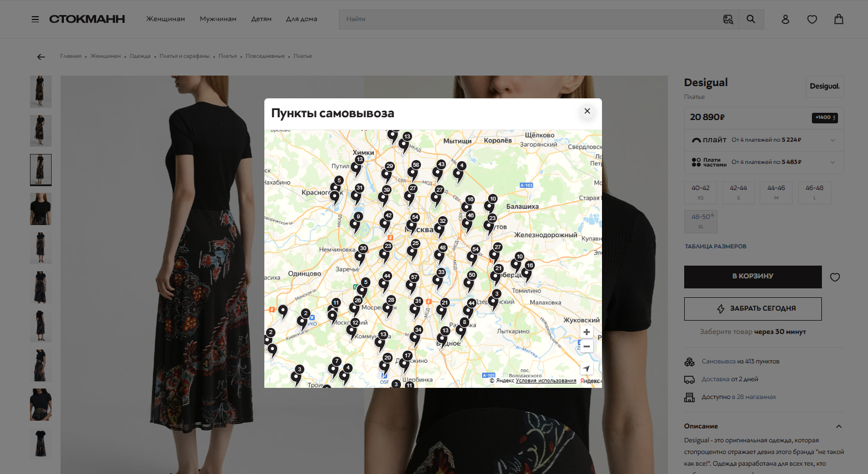Choose size 42-44 S
868x474 pixels.
tap(739, 193)
